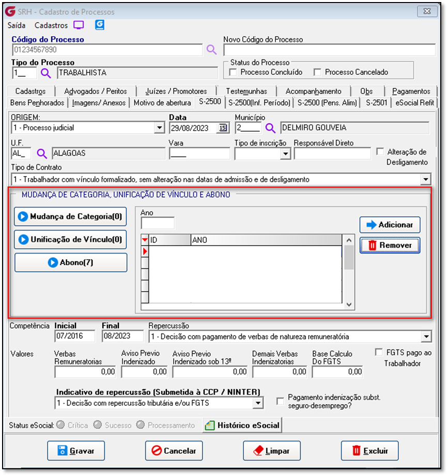The height and width of the screenshot is (476, 448).
Task: Expand Tipo de inscrição dropdown
Action: [x=285, y=154]
